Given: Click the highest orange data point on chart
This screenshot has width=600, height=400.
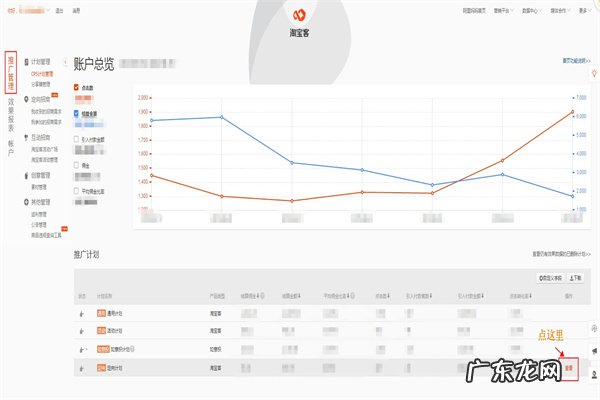Looking at the screenshot, I should pos(572,112).
